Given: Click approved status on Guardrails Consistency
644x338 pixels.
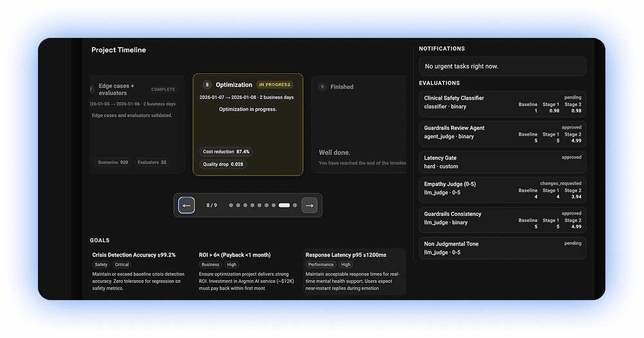Looking at the screenshot, I should click(571, 213).
